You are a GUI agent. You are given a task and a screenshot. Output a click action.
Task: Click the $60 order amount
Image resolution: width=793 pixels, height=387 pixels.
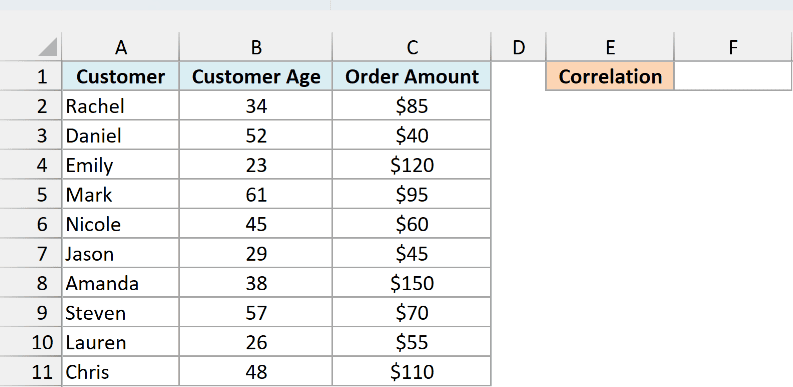pyautogui.click(x=412, y=224)
